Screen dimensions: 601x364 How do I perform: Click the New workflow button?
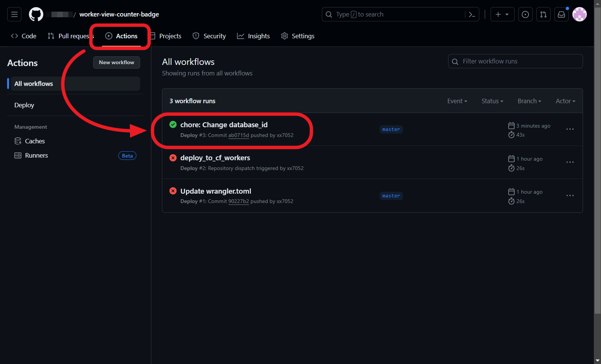(116, 62)
